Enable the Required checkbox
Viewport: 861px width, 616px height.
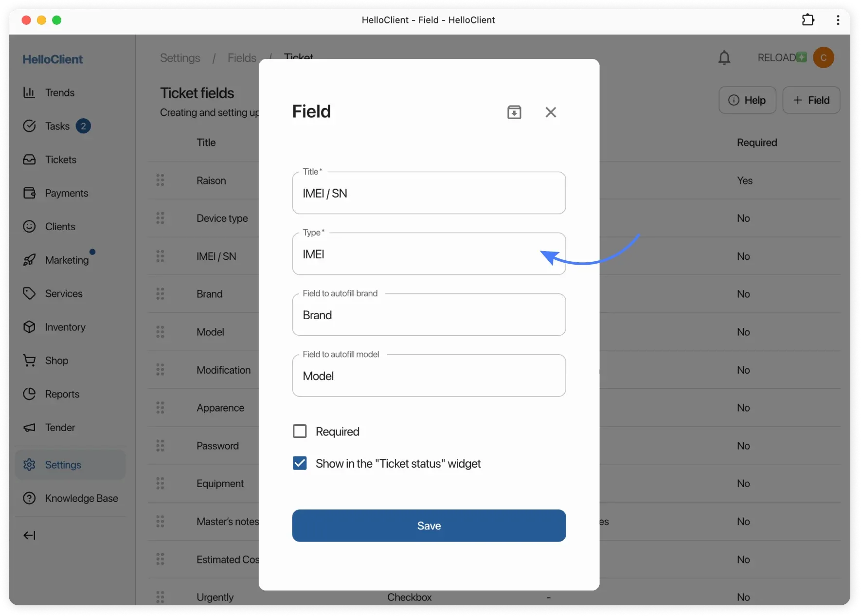(300, 431)
